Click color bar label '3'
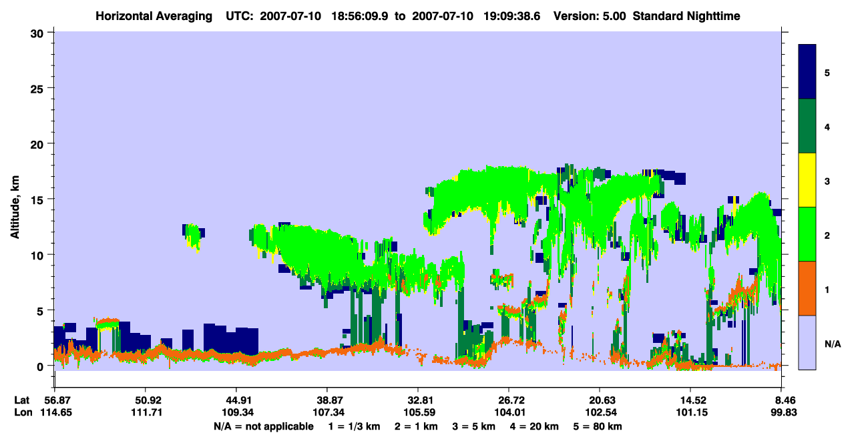This screenshot has height=445, width=868. 827,181
